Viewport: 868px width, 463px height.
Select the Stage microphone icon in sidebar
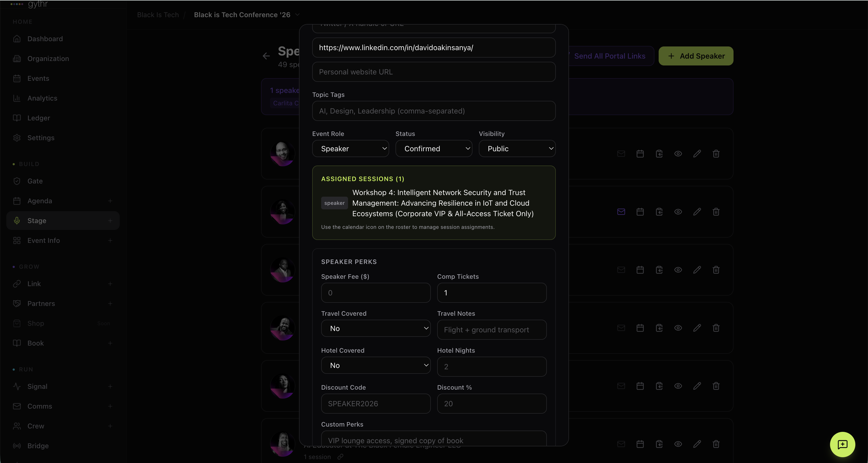click(17, 221)
